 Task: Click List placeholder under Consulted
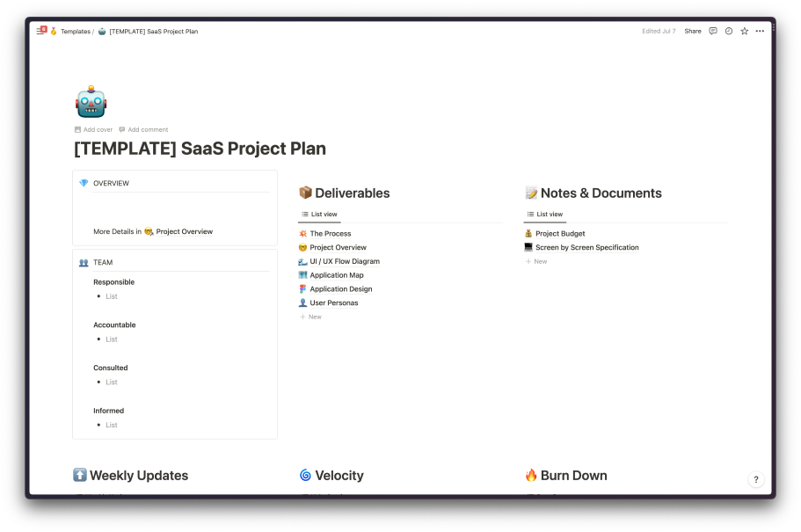pos(112,383)
